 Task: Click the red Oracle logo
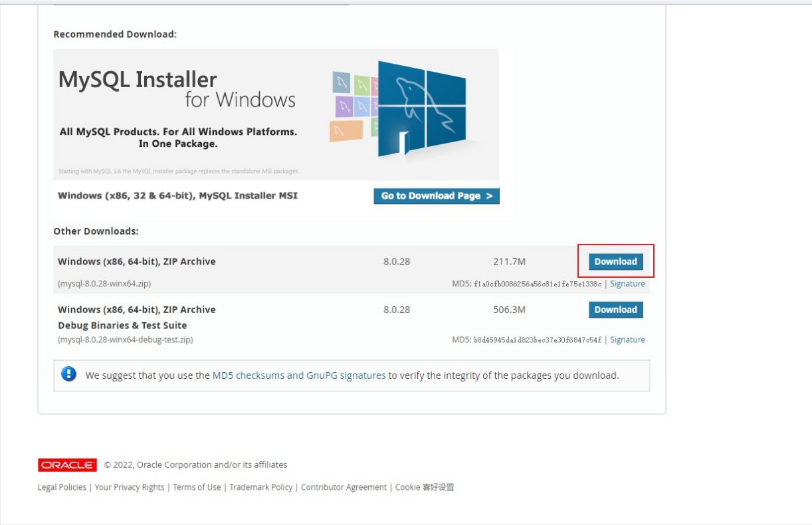68,465
